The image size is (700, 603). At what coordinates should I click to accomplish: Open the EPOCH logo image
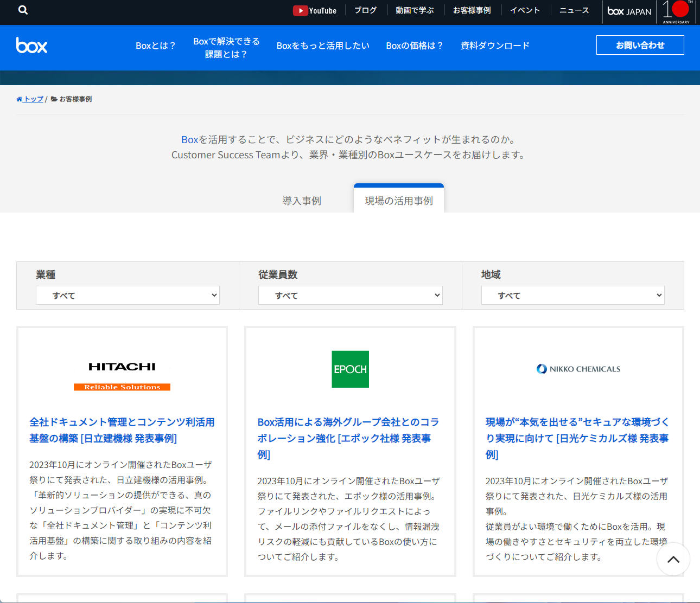tap(350, 369)
